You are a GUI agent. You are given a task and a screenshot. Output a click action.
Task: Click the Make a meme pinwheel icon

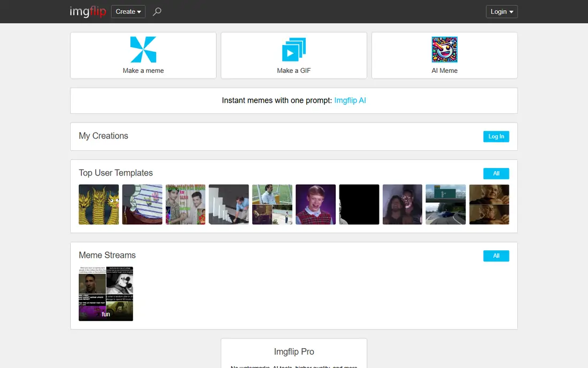point(143,50)
